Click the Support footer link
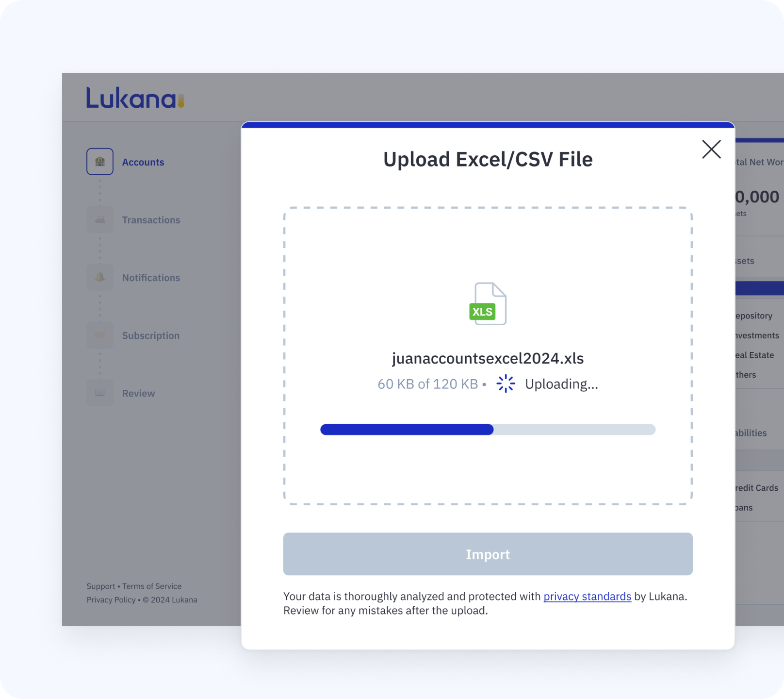The width and height of the screenshot is (784, 699). [101, 586]
